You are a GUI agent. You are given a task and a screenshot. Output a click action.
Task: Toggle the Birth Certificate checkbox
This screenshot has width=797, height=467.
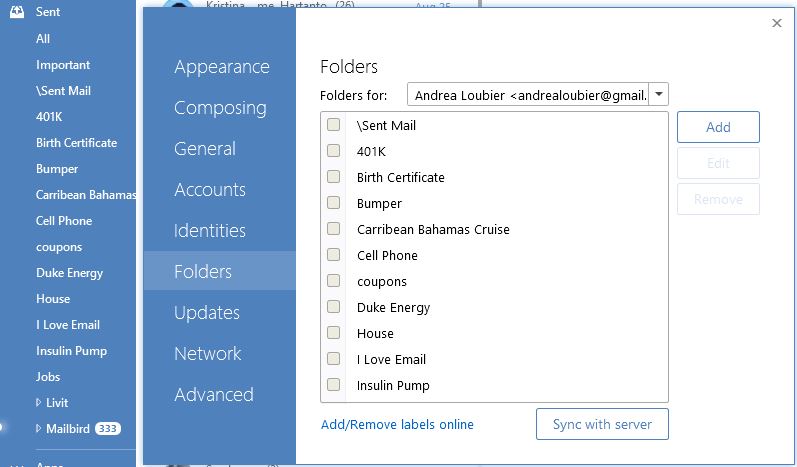[x=334, y=177]
